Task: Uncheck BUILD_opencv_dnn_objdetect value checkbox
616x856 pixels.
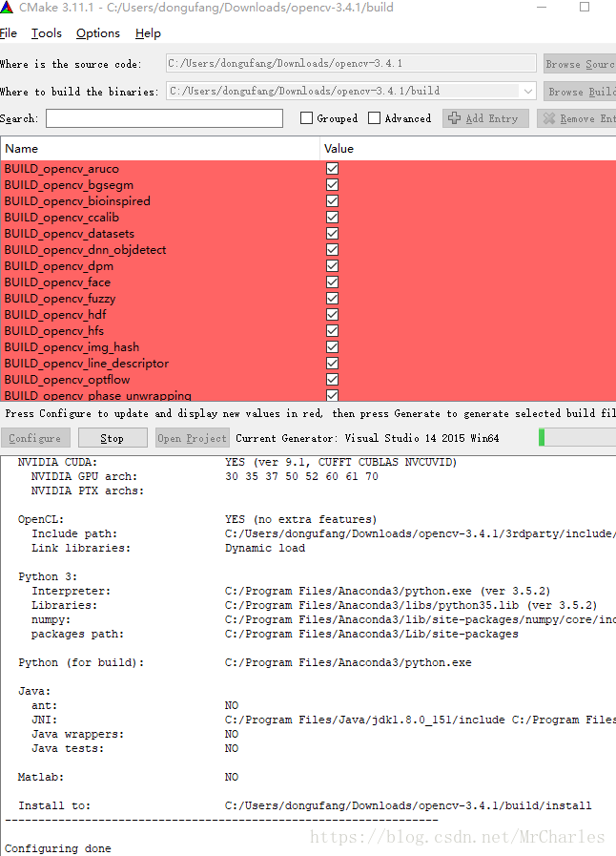Action: [x=332, y=249]
